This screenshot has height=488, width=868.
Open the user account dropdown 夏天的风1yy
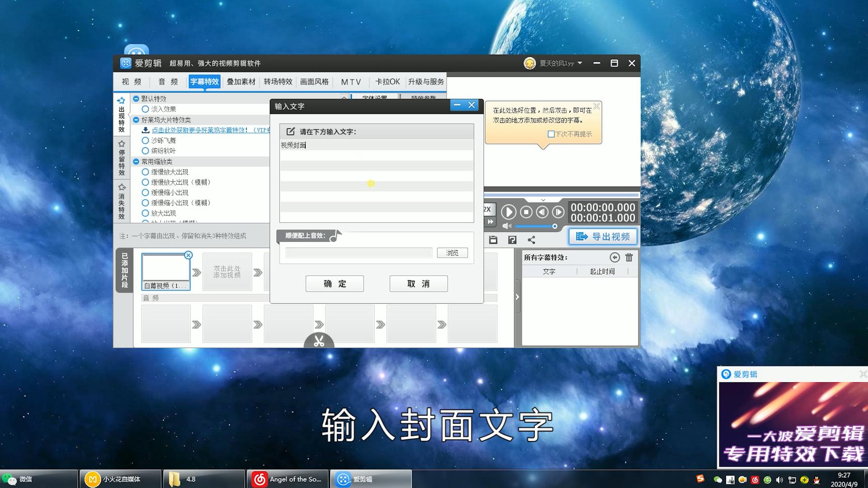580,63
